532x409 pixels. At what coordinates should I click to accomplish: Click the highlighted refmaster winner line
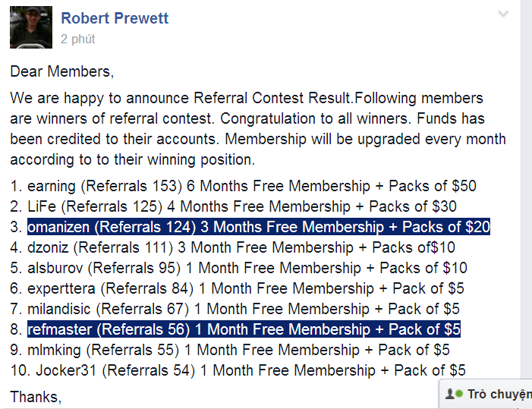pyautogui.click(x=244, y=329)
